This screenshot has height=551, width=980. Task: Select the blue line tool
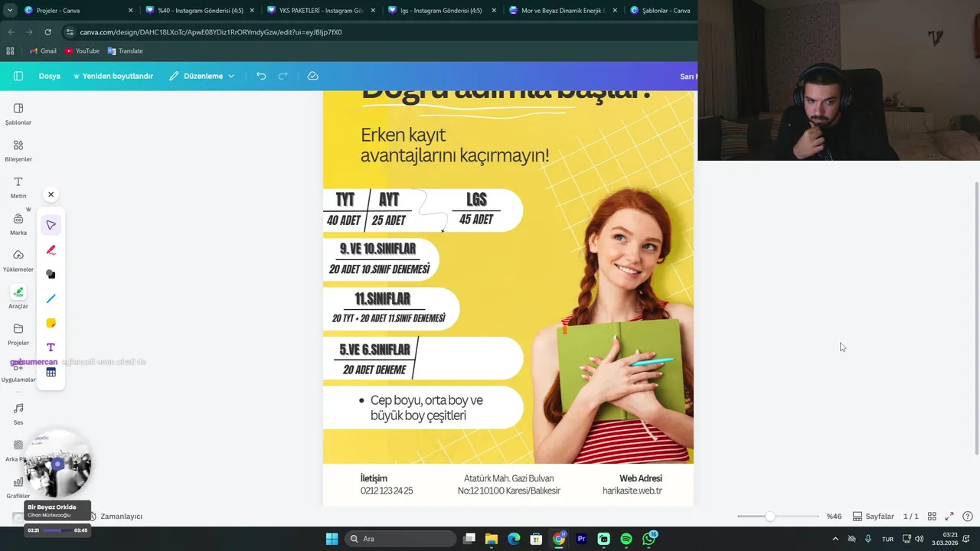[51, 298]
